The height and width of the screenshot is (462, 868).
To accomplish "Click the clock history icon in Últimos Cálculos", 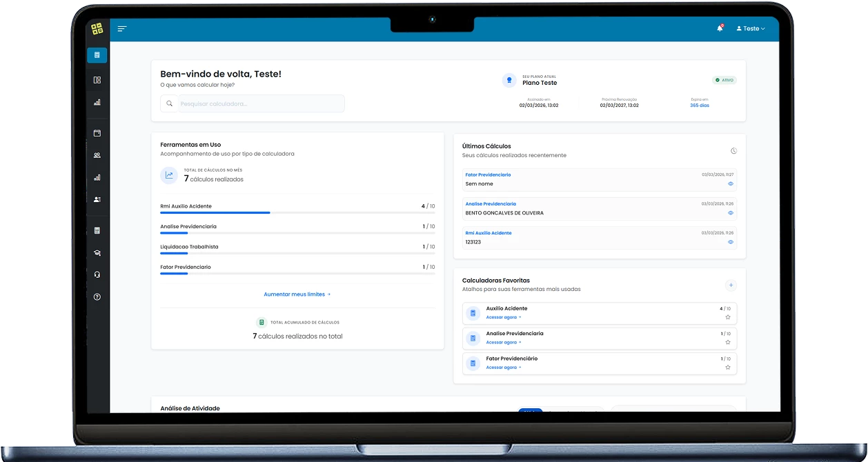I will point(733,151).
